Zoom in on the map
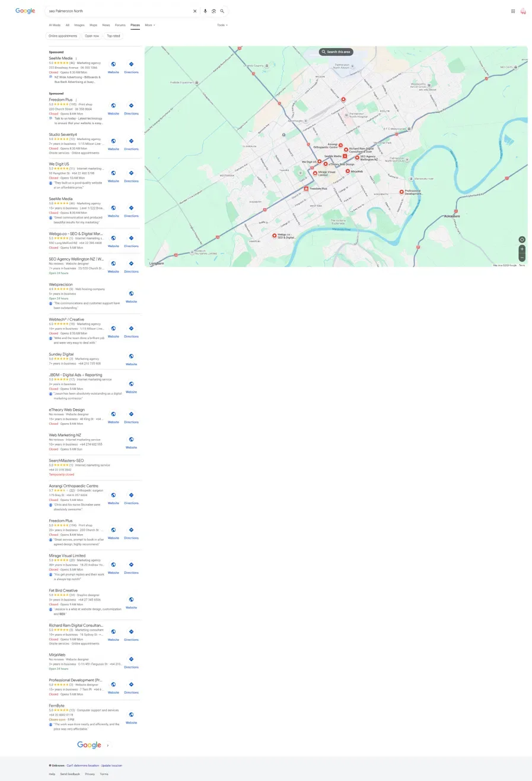Screen dimensions: 532x781 (522, 249)
